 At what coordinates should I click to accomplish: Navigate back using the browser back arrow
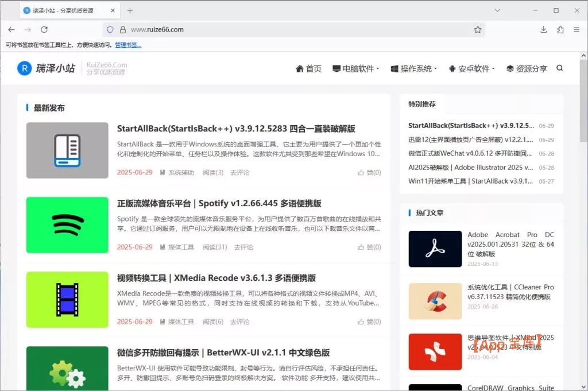coord(11,29)
